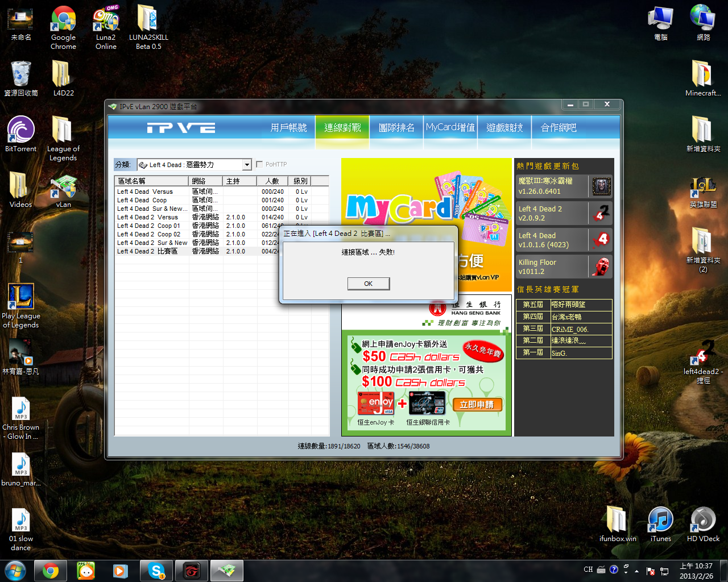Toggle the PoHTTP checkbox
Screen dimensions: 728x582
[x=259, y=164]
